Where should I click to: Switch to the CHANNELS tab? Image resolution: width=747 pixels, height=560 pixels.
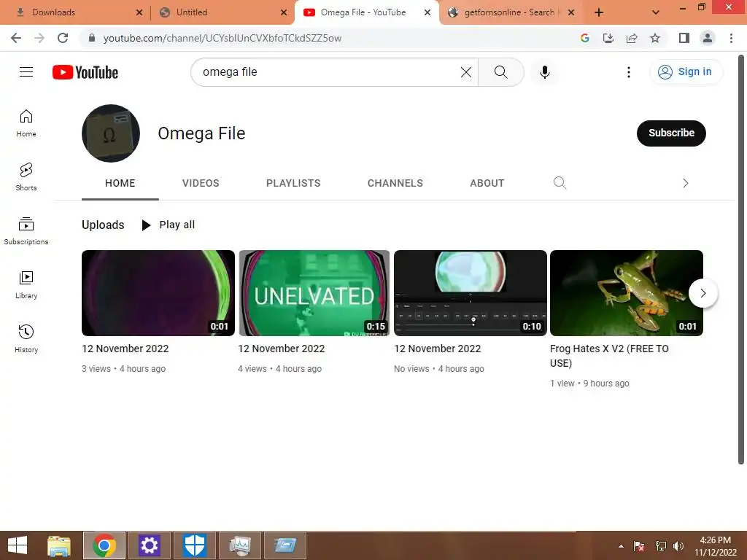pyautogui.click(x=395, y=183)
